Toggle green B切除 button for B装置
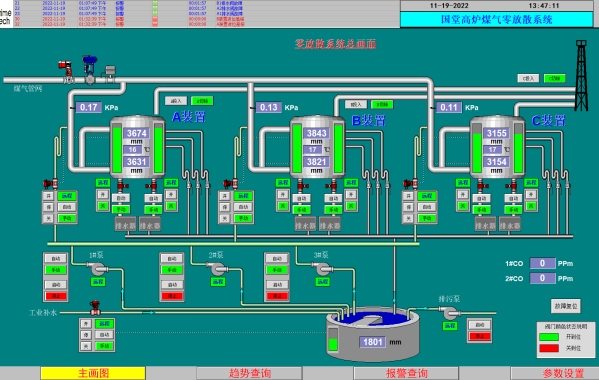 point(382,104)
